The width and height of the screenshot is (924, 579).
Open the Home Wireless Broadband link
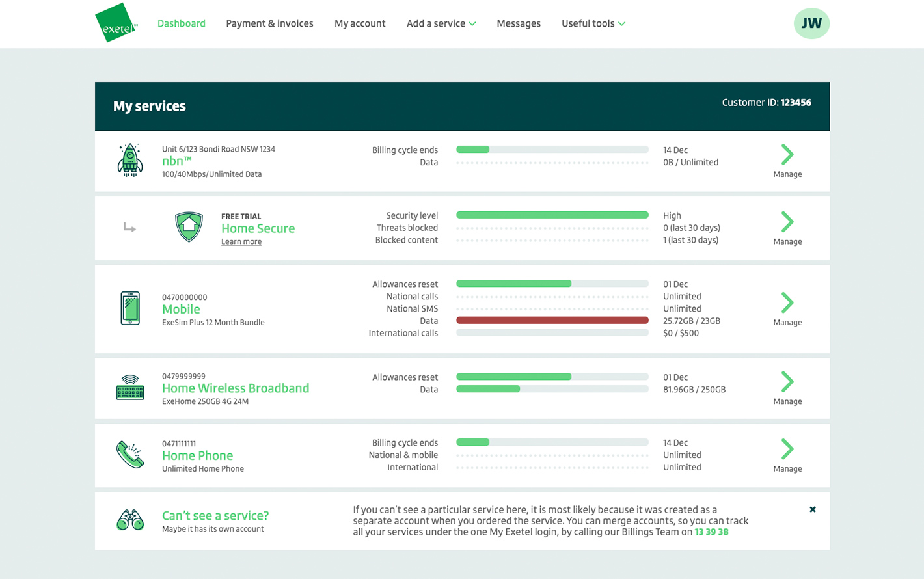236,388
